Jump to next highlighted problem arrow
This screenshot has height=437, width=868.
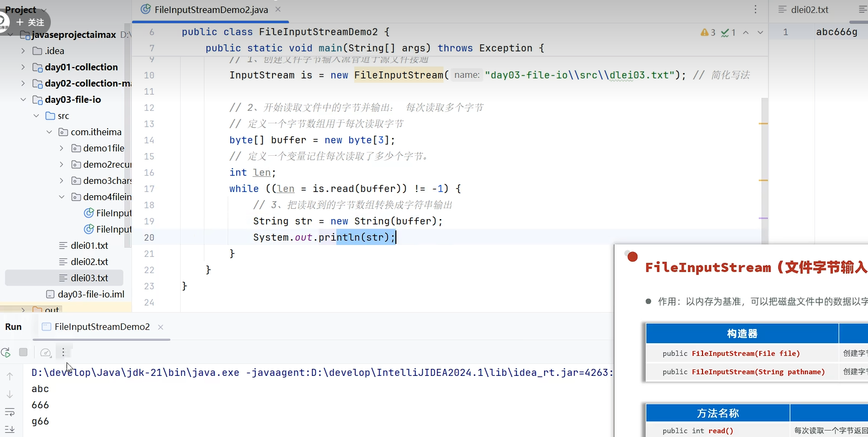pyautogui.click(x=760, y=32)
